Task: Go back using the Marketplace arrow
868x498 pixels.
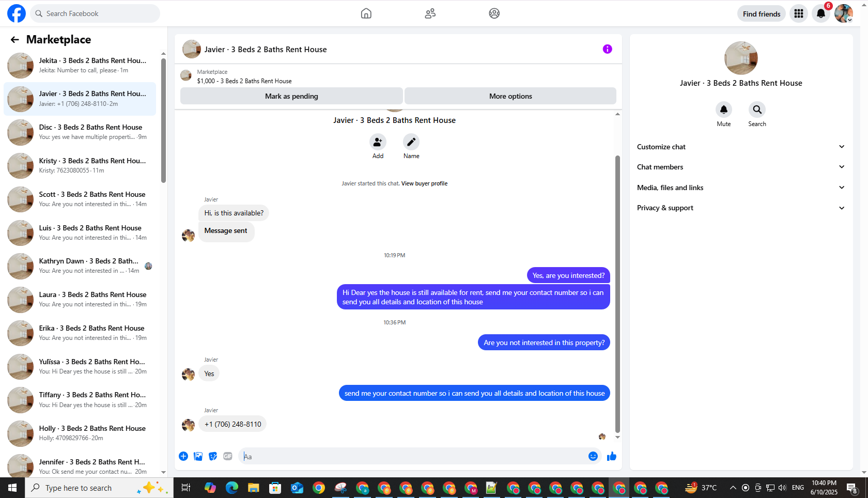Action: 14,40
